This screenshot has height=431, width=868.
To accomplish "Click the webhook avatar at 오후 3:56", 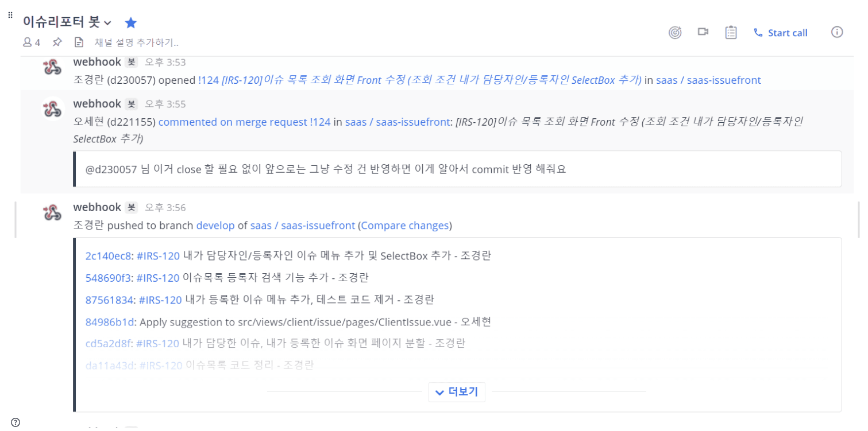I will click(52, 213).
